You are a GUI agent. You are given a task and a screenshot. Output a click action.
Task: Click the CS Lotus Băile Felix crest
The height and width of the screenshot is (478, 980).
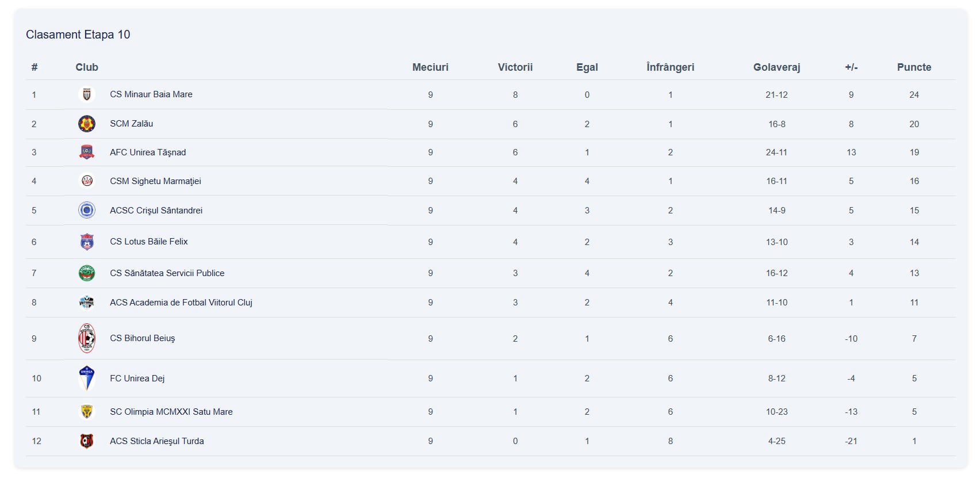coord(87,242)
